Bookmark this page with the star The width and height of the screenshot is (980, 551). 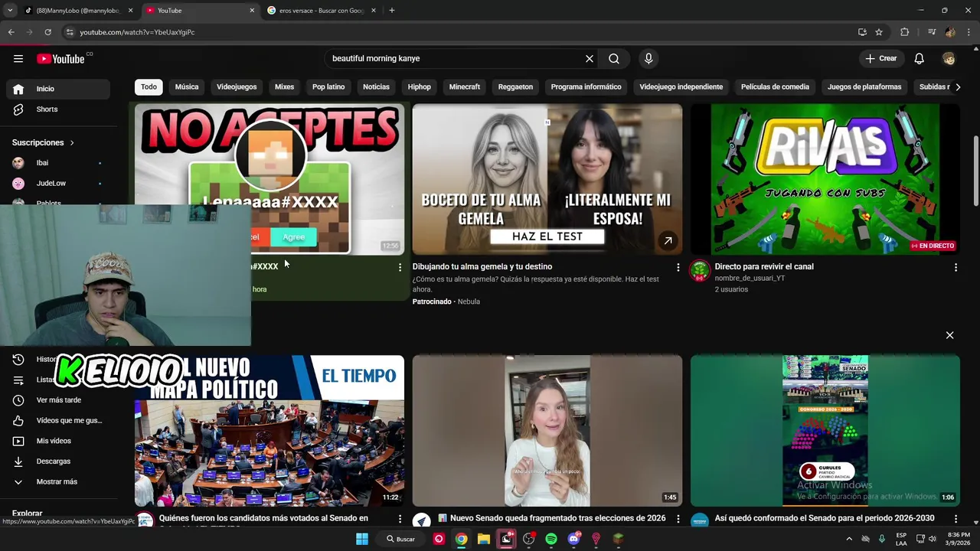879,32
